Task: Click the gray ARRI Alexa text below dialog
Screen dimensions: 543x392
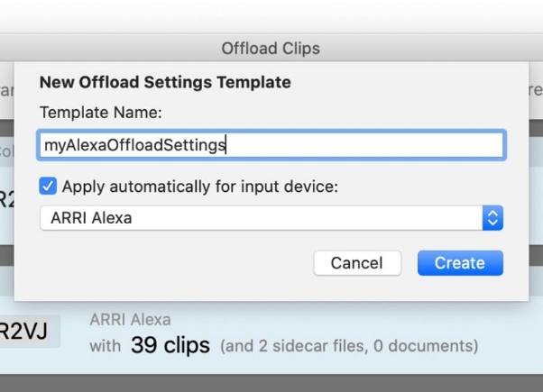Action: [130, 320]
